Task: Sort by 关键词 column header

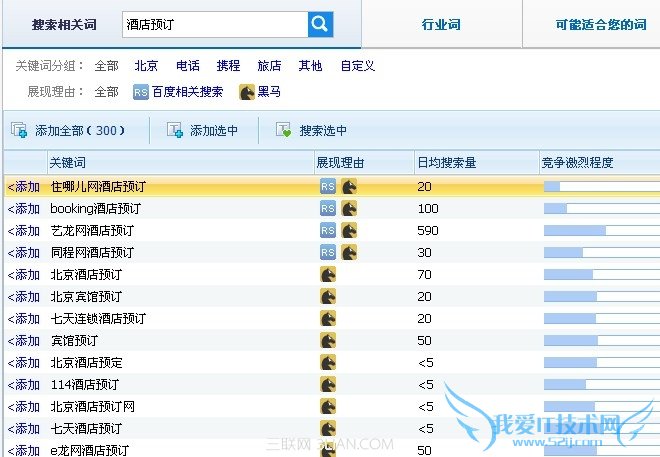Action: pyautogui.click(x=68, y=162)
